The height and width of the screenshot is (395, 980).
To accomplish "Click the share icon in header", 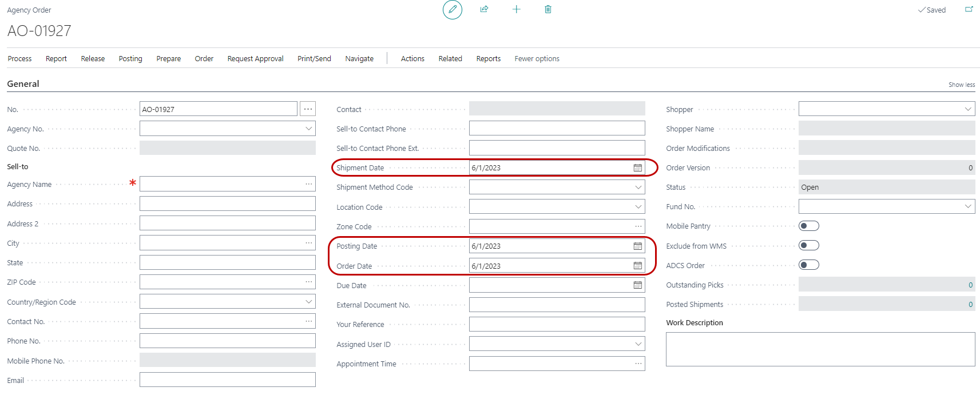I will click(x=484, y=9).
